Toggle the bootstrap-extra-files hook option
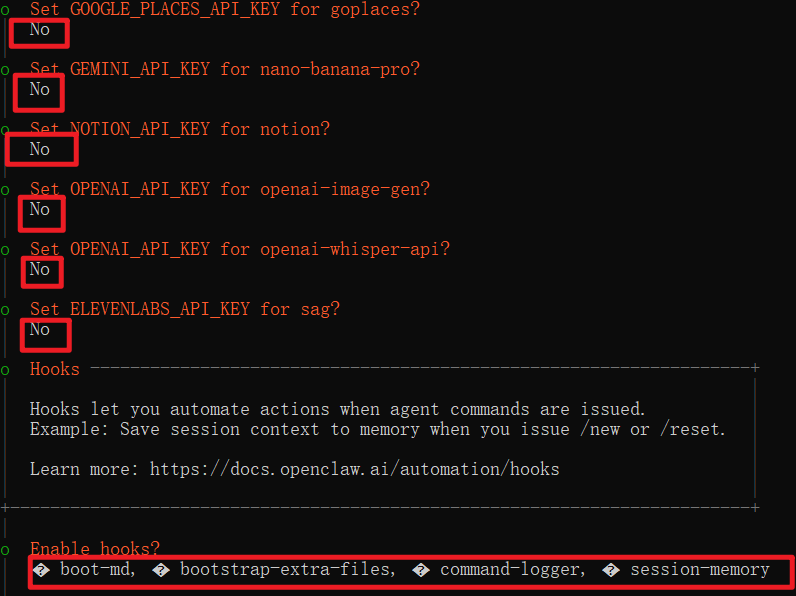The image size is (796, 596). [274, 570]
